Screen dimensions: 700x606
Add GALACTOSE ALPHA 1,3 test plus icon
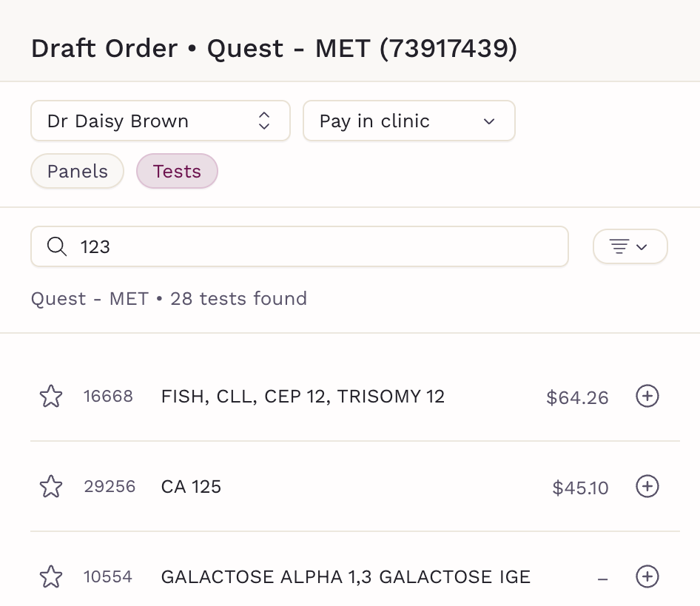[x=647, y=576]
